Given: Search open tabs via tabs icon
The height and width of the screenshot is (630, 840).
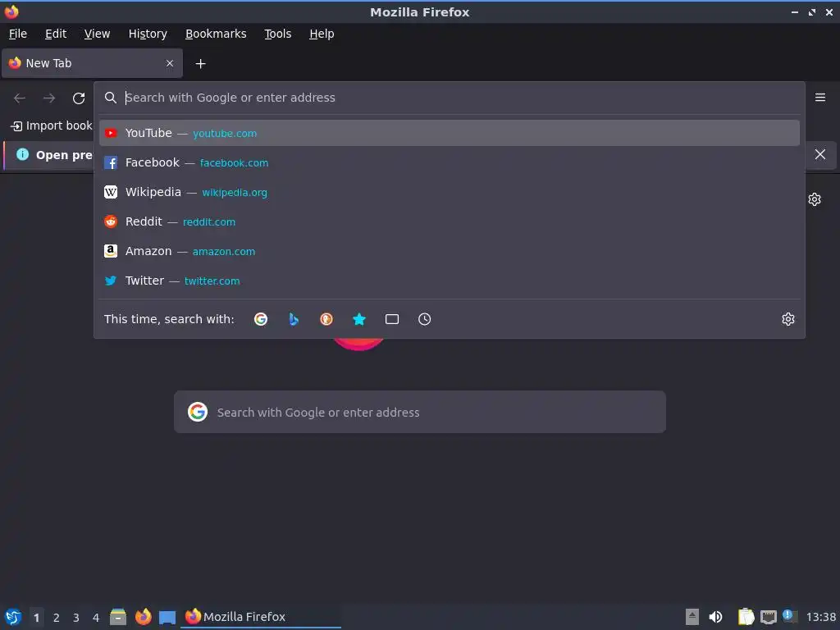Looking at the screenshot, I should point(392,319).
